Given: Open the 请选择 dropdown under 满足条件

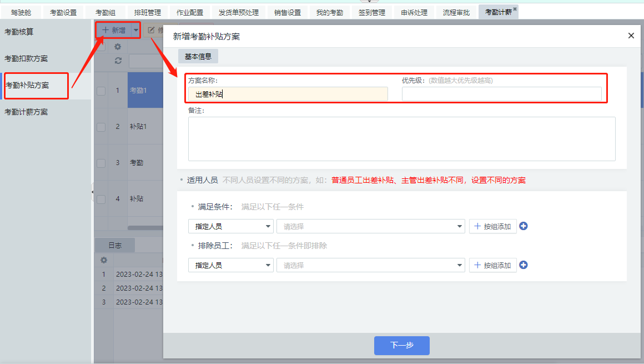Looking at the screenshot, I should pyautogui.click(x=371, y=226).
